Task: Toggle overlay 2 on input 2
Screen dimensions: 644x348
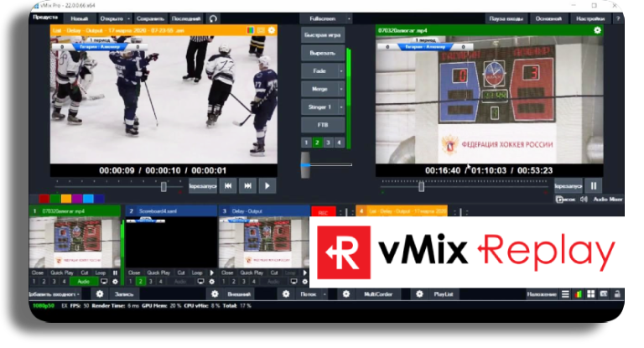Action: pos(141,282)
